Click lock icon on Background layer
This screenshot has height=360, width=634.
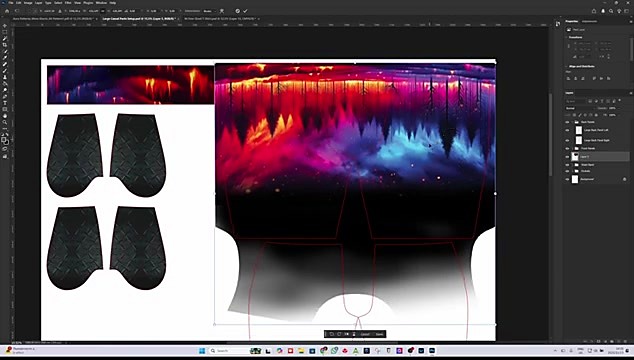pos(625,179)
